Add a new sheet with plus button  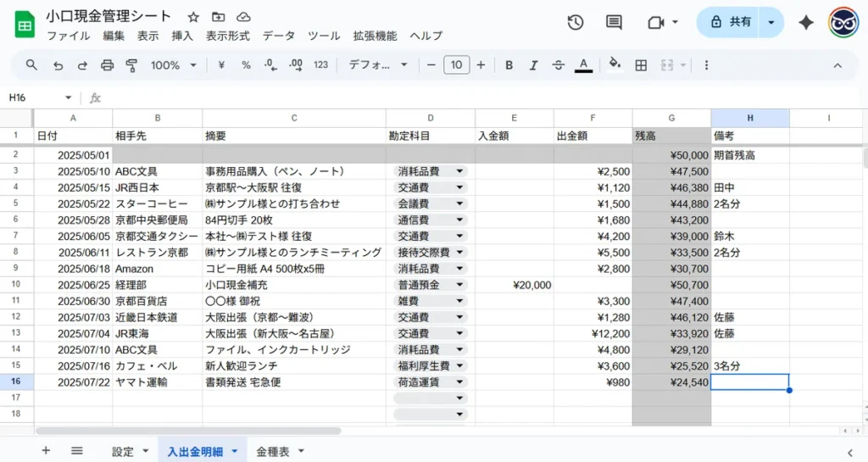click(x=46, y=451)
